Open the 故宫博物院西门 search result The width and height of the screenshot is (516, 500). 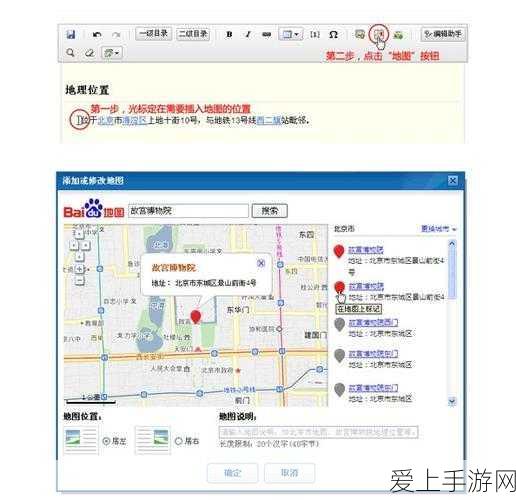coord(373,323)
